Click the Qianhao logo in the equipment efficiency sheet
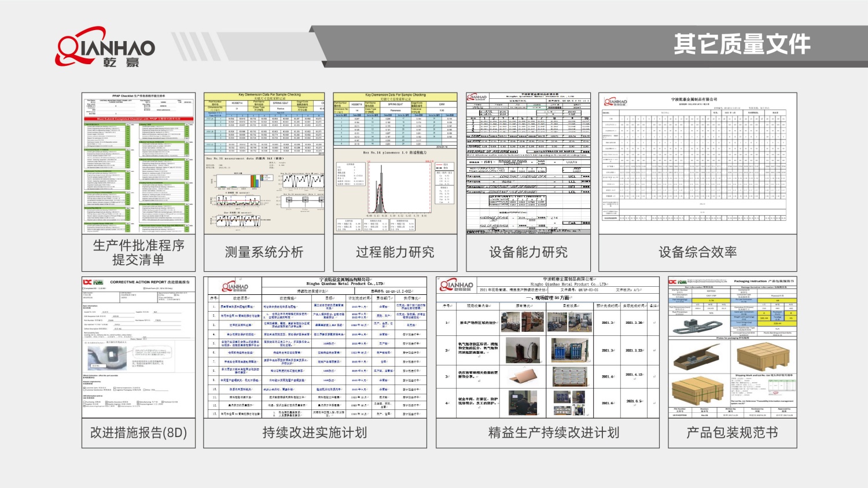The height and width of the screenshot is (488, 868). click(616, 102)
